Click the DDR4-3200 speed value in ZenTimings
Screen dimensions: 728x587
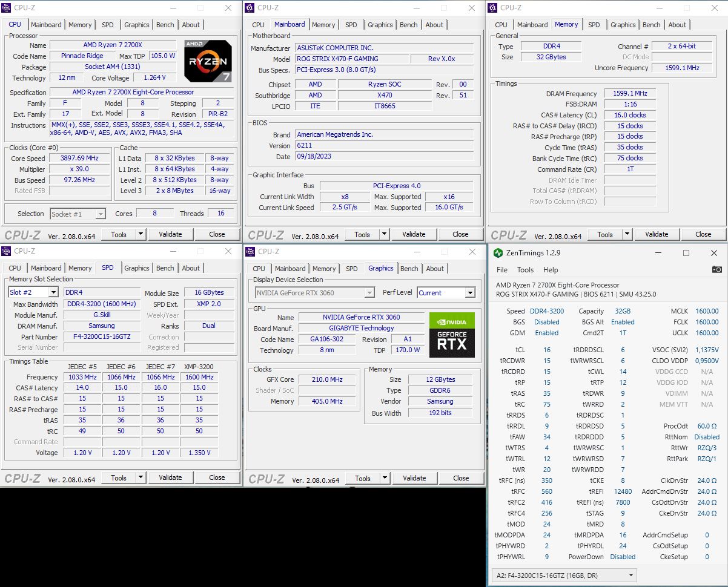547,311
